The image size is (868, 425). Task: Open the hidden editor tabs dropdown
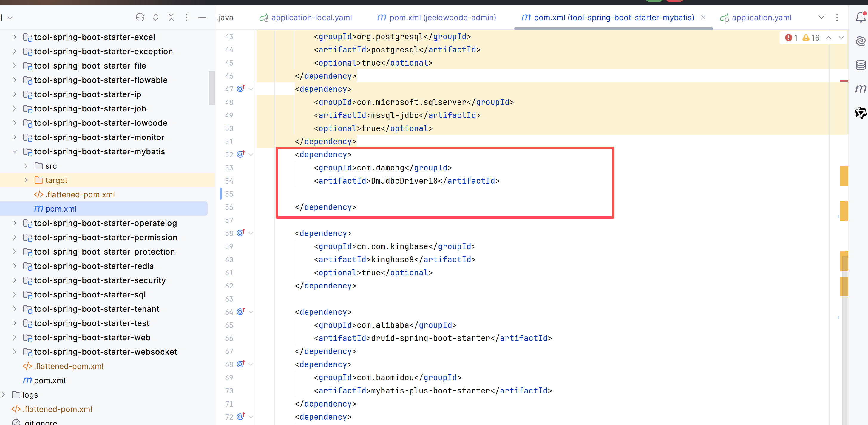(x=821, y=17)
